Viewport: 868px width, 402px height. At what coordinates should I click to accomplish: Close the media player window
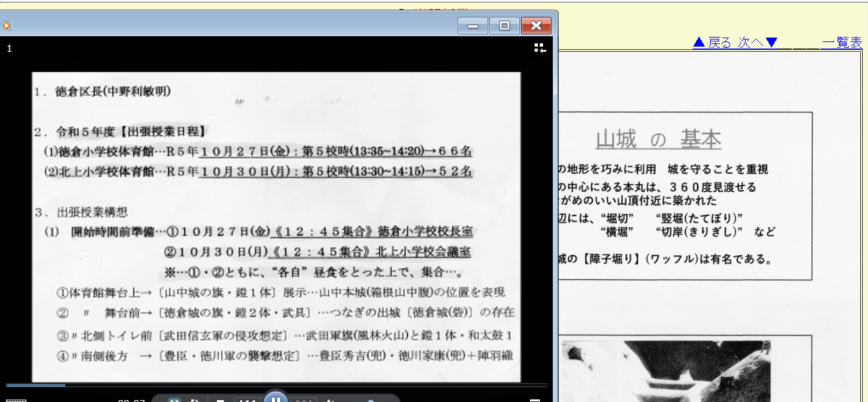pyautogui.click(x=536, y=26)
